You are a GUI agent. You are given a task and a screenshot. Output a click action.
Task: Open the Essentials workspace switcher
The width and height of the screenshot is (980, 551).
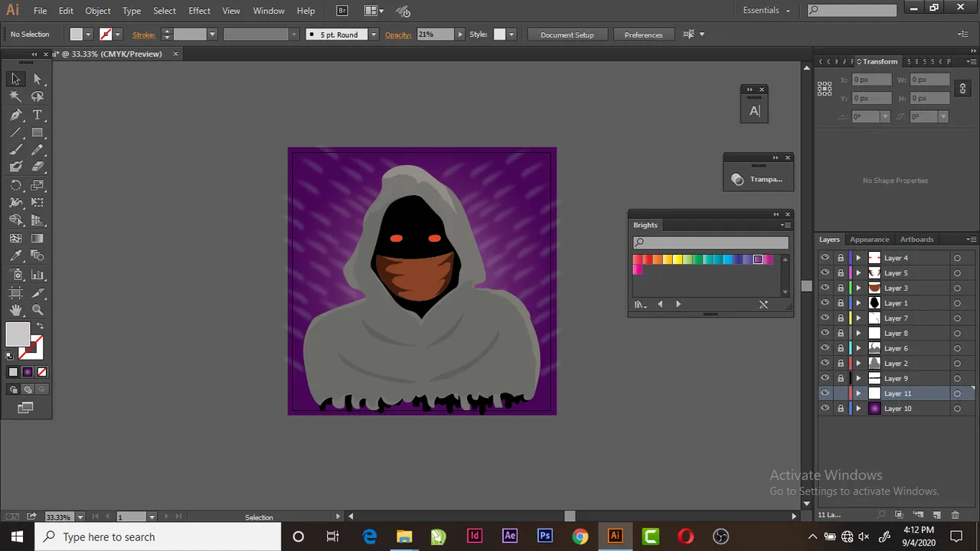(x=766, y=11)
